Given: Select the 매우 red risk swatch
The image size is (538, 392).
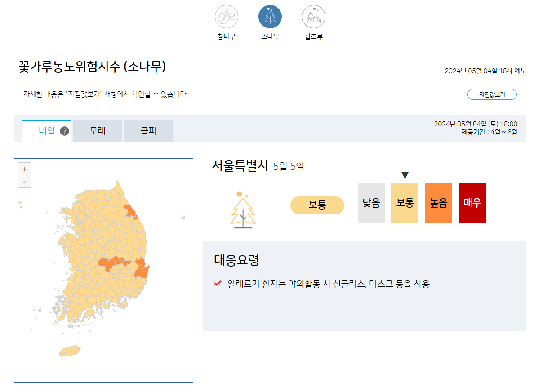Looking at the screenshot, I should (472, 203).
